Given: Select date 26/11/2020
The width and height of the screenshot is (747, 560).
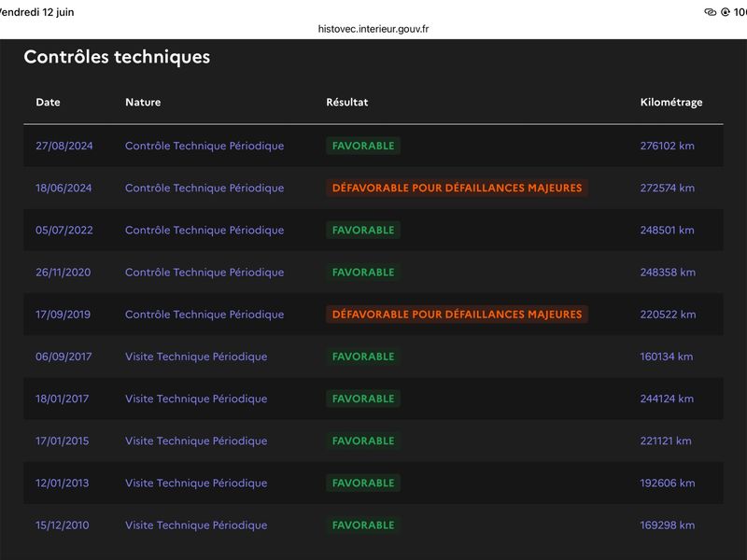Looking at the screenshot, I should click(x=63, y=272).
